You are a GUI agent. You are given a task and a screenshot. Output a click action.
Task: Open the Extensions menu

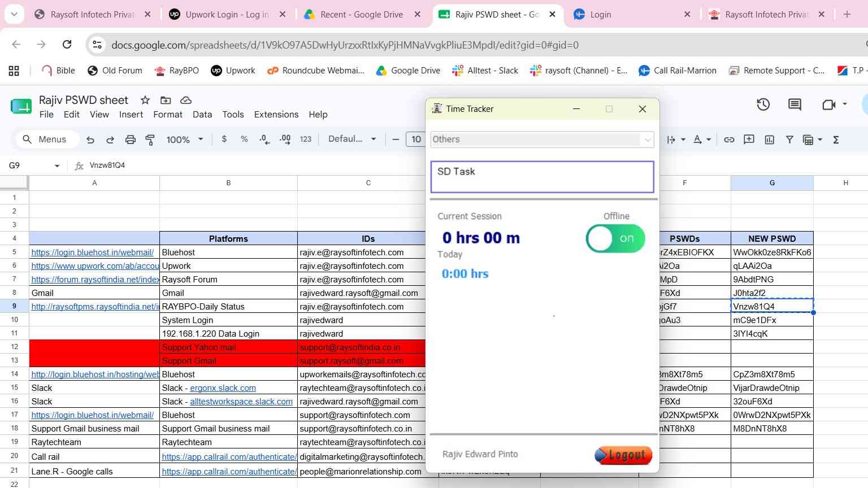point(276,115)
